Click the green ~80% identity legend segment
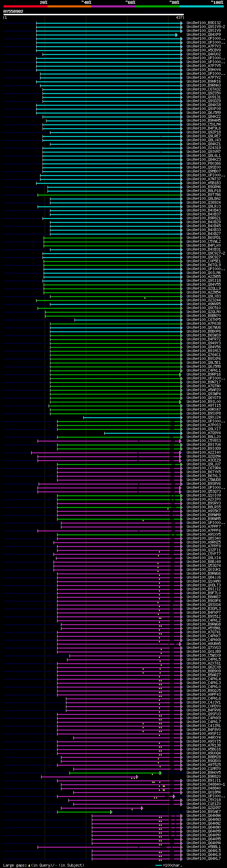The height and width of the screenshot is (868, 227). pyautogui.click(x=157, y=6)
